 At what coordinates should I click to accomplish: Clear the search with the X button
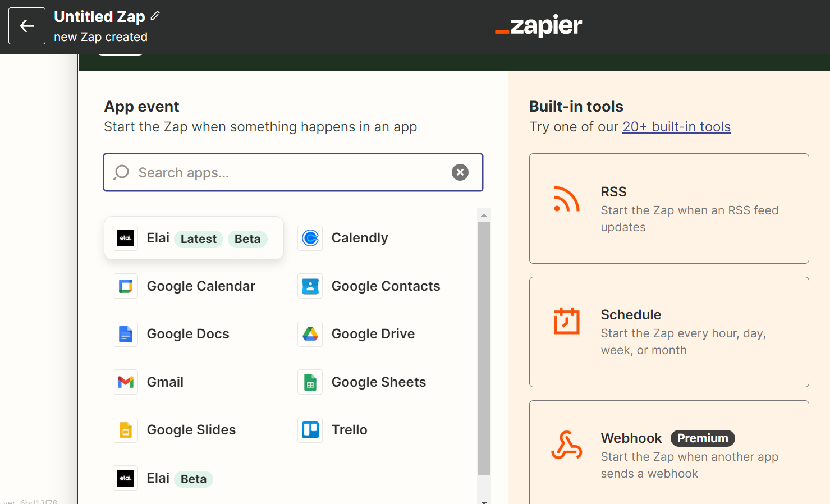point(460,172)
